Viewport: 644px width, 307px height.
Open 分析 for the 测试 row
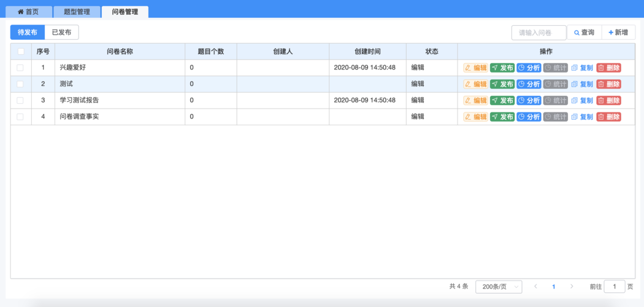(x=529, y=84)
